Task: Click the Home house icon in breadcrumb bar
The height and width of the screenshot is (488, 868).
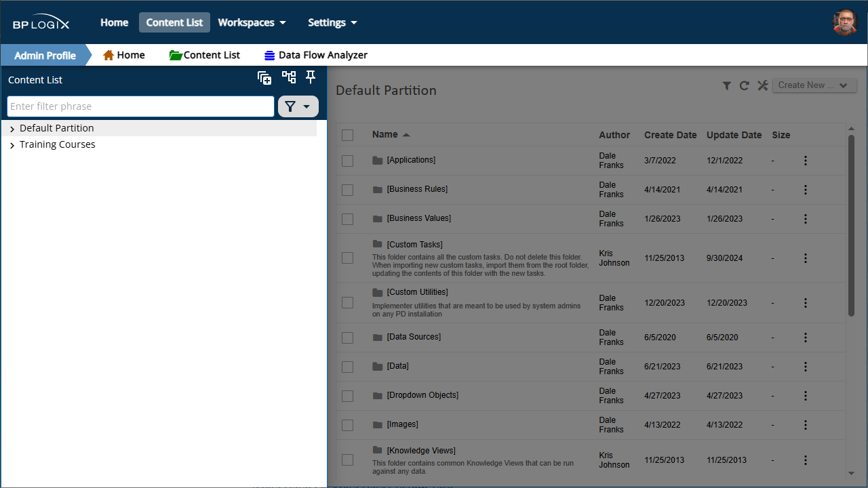Action: 108,55
